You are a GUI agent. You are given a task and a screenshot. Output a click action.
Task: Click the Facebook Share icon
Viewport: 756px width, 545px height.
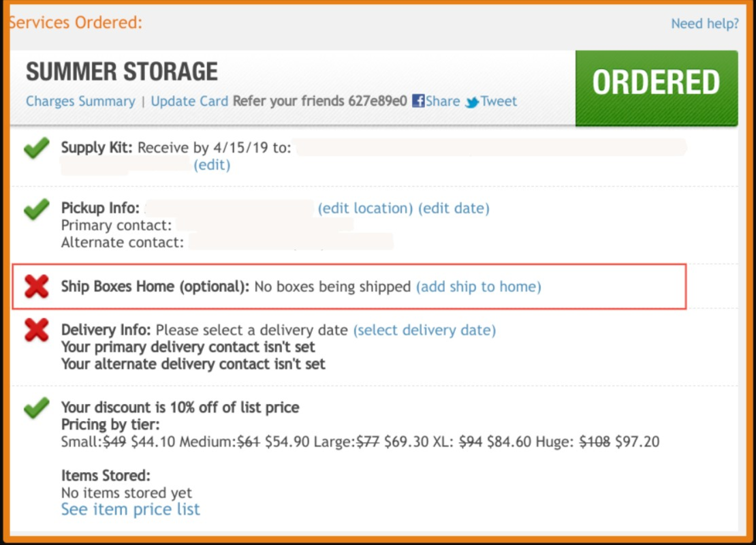(x=418, y=101)
